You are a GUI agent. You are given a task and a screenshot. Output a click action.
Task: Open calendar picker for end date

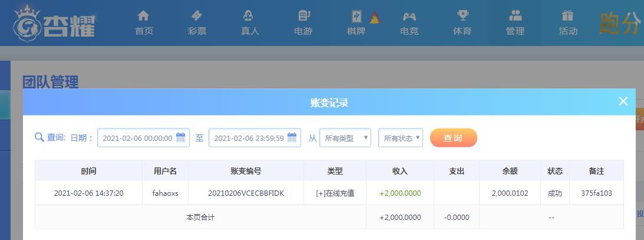(292, 137)
